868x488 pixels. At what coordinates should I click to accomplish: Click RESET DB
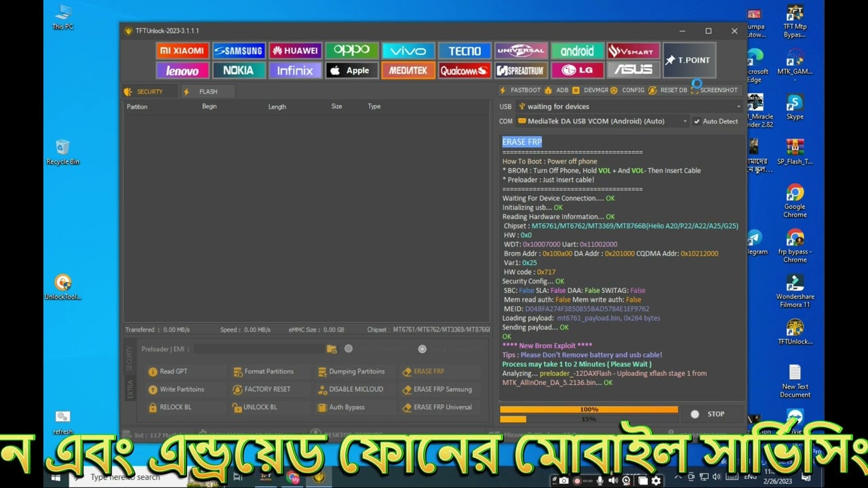point(668,90)
